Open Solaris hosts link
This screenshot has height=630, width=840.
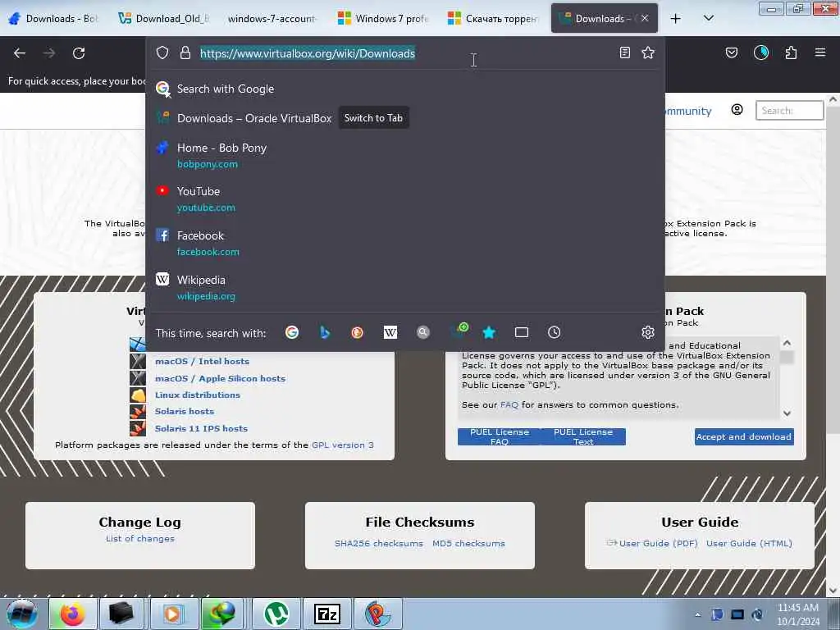click(x=185, y=412)
